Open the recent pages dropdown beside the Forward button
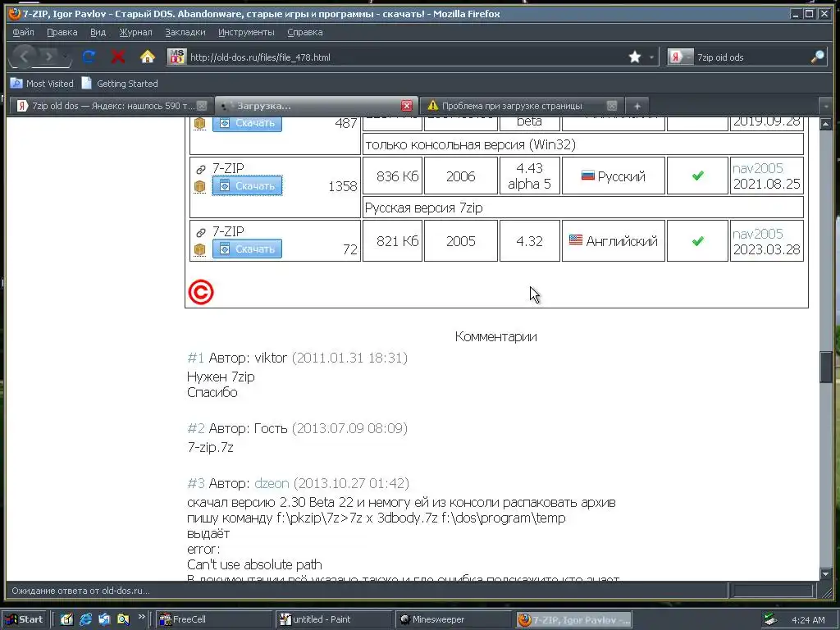The image size is (840, 630). click(x=66, y=57)
